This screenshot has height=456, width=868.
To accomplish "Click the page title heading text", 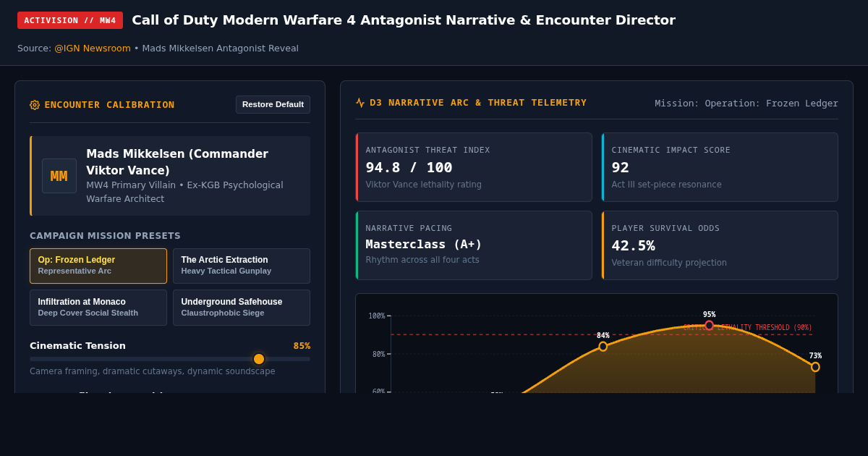I will [404, 20].
